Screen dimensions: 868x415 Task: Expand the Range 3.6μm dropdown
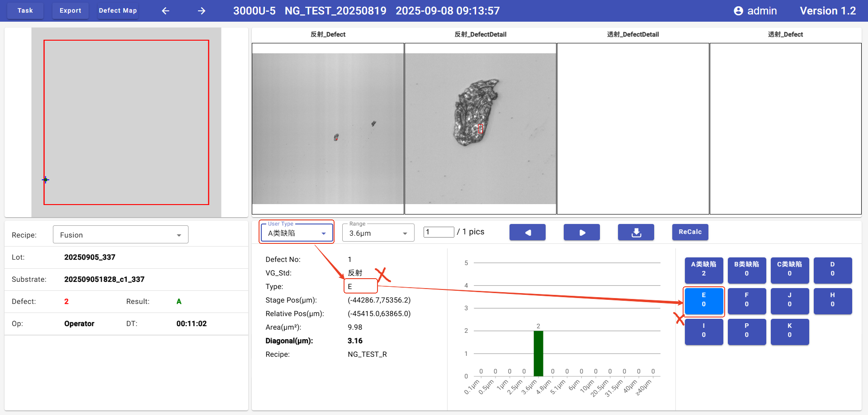tap(378, 233)
